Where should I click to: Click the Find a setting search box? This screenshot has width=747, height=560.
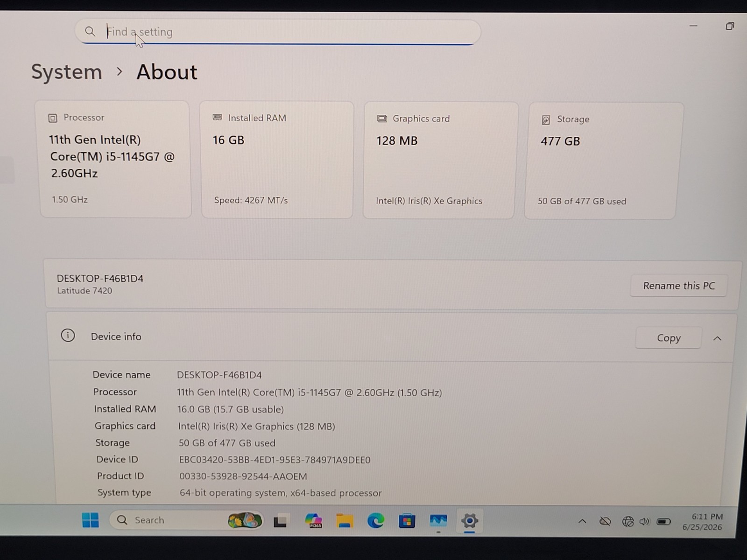coord(278,32)
